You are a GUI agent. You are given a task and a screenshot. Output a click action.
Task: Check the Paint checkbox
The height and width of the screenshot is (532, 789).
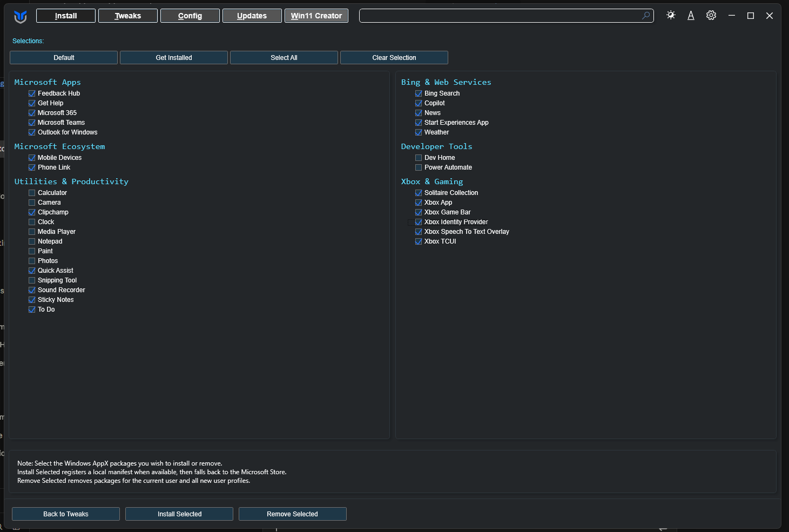click(x=32, y=251)
